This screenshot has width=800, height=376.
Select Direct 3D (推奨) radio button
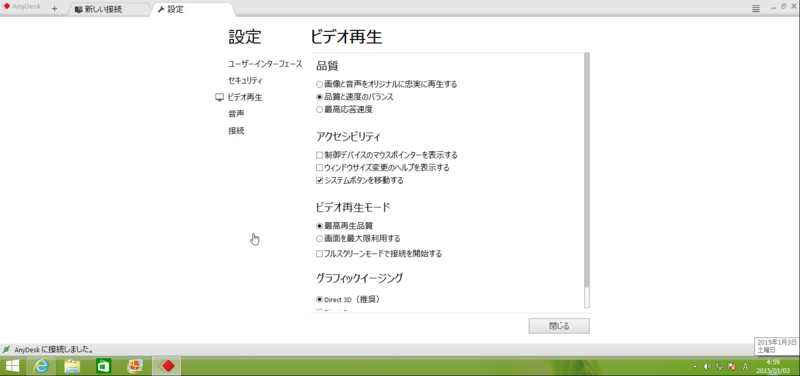click(319, 299)
